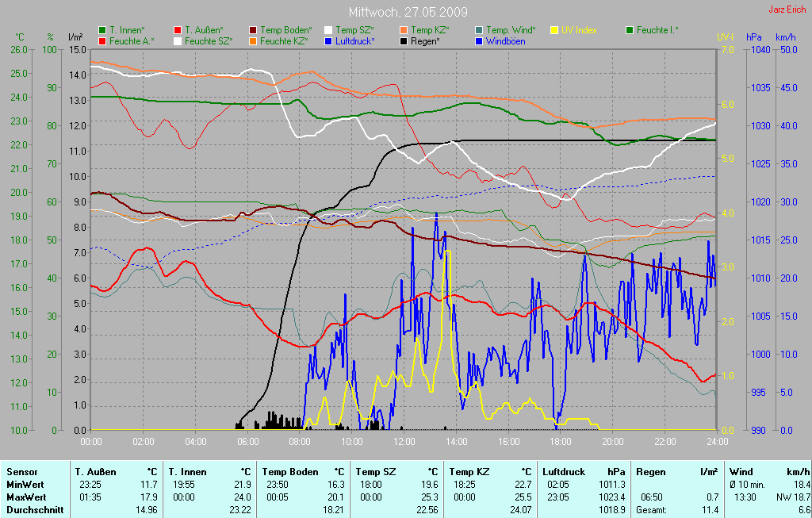Viewport: 812px width, 518px height.
Task: Select the 'T. Außen*' legend label
Action: tap(204, 31)
